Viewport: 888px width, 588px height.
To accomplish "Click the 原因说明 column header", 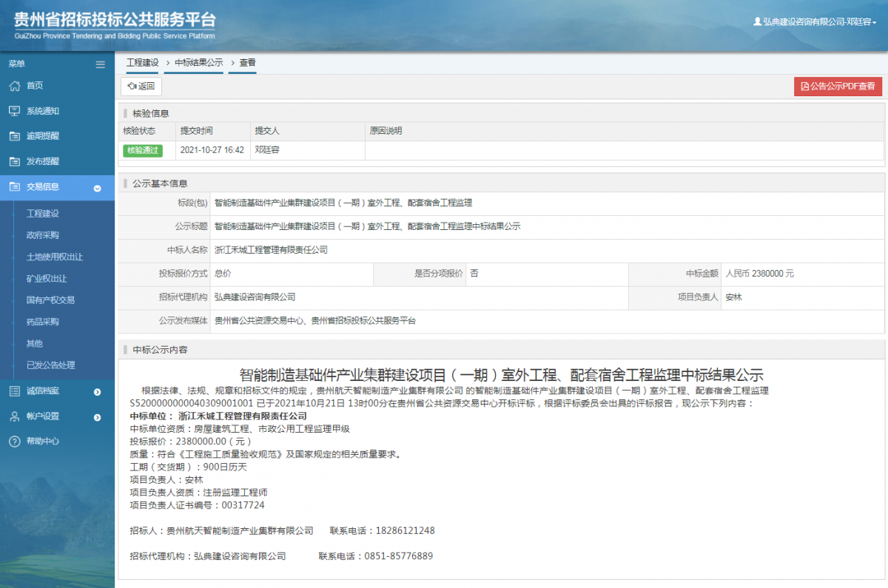I will 386,131.
